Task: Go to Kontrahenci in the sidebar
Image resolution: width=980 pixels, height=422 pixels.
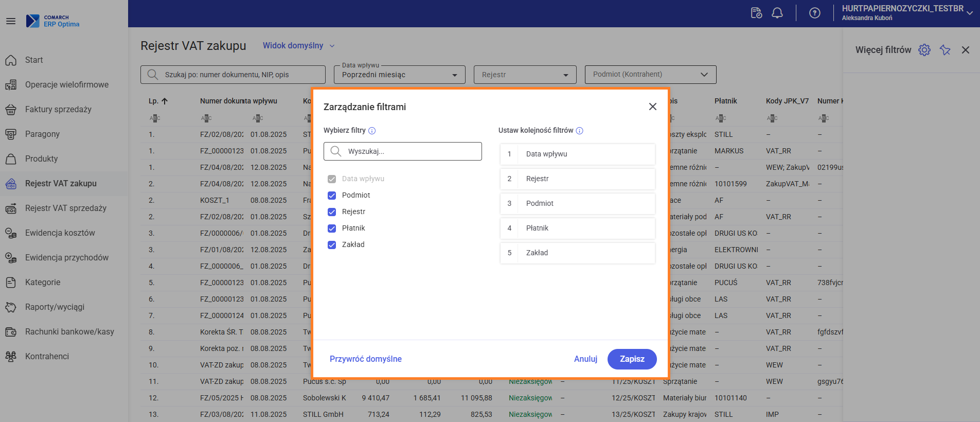Action: 47,356
